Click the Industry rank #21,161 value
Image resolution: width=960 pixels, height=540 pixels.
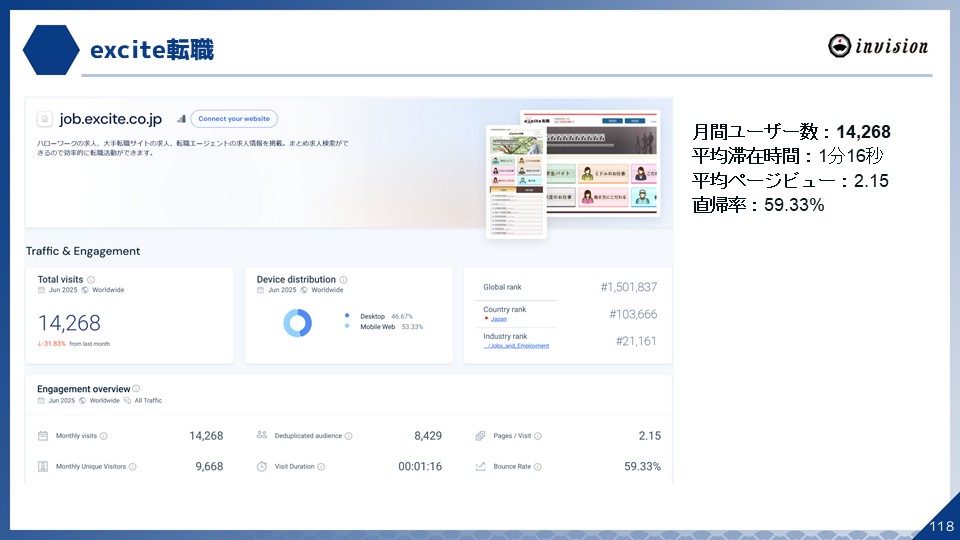(636, 341)
